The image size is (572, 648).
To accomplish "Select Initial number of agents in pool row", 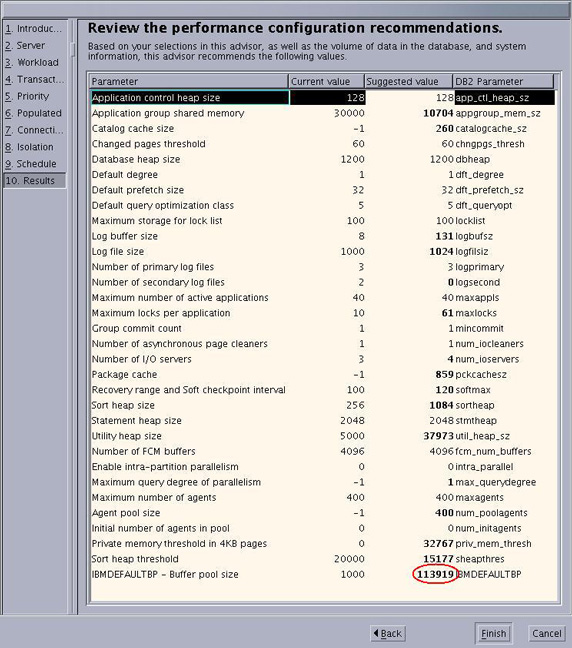I will [323, 528].
